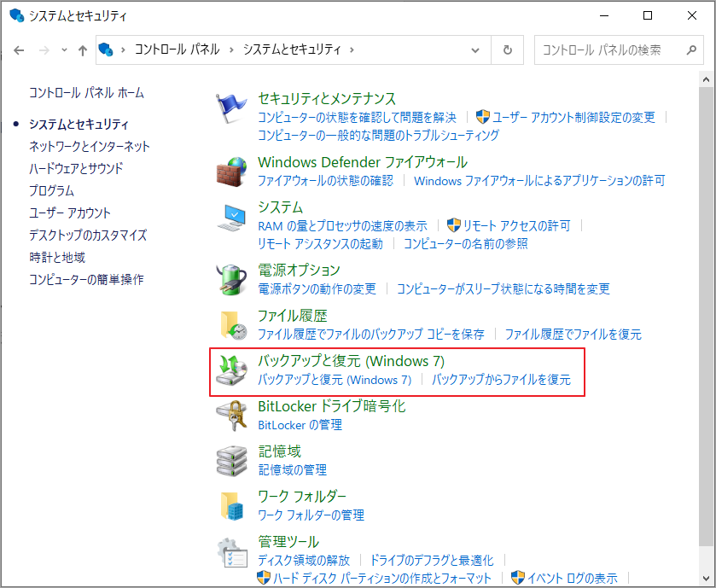Open the Windows Defender ファイアウォール heading
This screenshot has height=588, width=716.
(363, 162)
